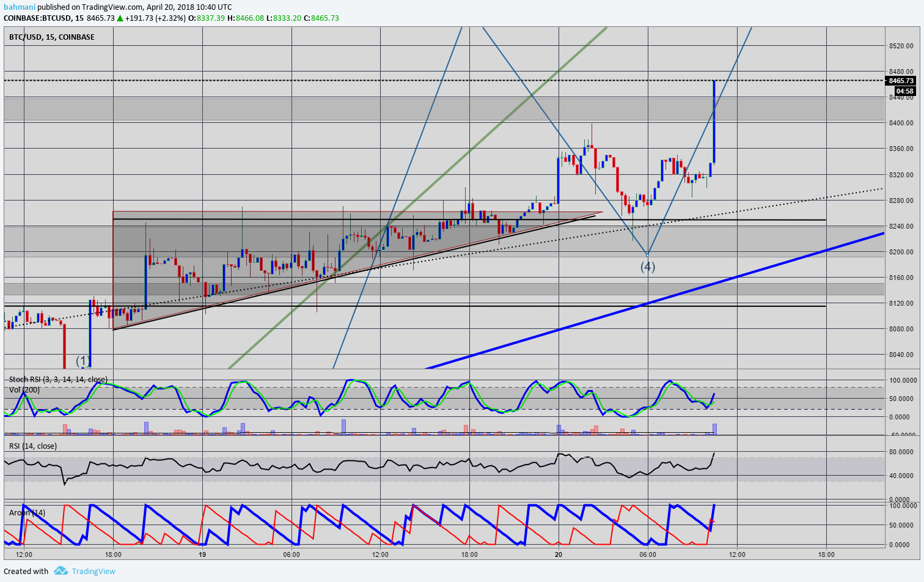
Task: Select the Elliott wave (1) label
Action: (83, 361)
